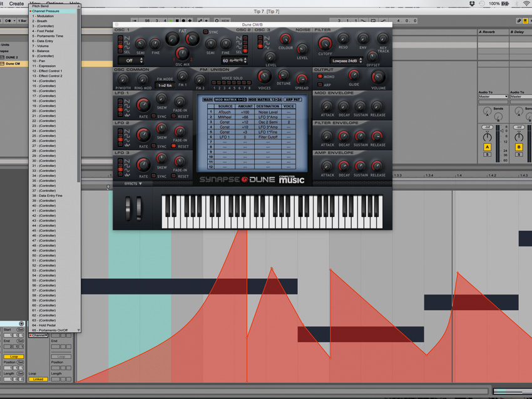Click the B Delay track activator button
The width and height of the screenshot is (532, 399).
519,147
